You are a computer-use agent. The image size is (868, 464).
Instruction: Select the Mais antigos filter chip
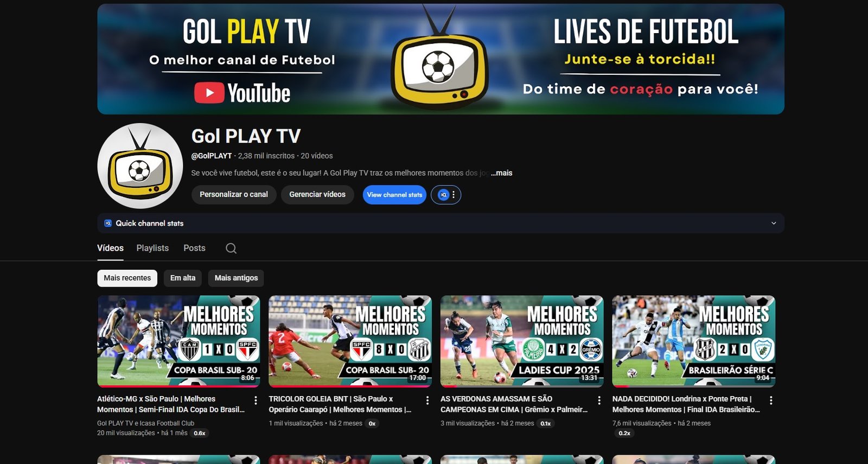[236, 278]
